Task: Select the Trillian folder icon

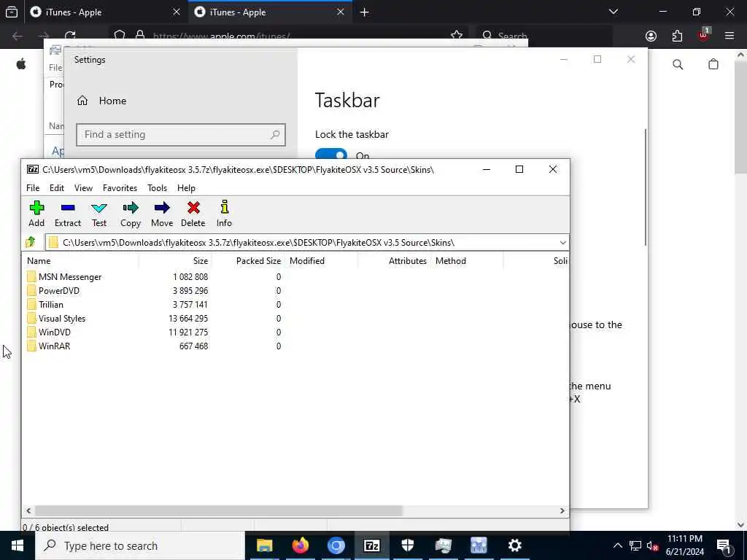Action: (31, 304)
